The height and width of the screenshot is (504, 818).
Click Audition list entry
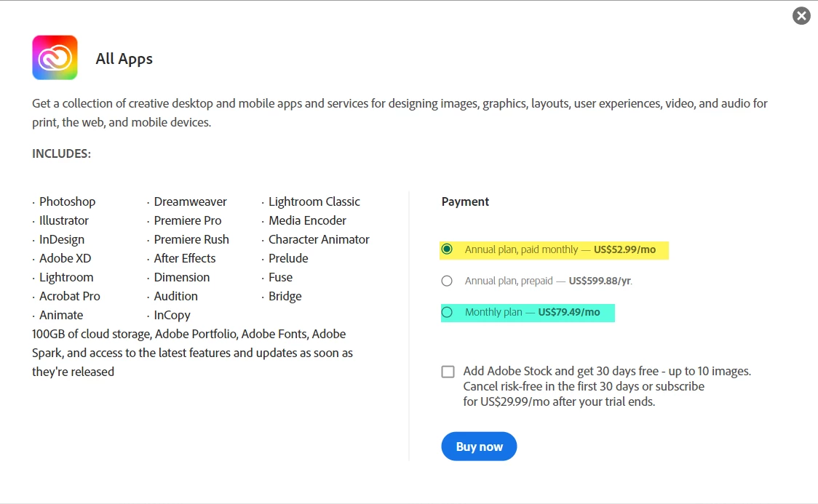(176, 296)
